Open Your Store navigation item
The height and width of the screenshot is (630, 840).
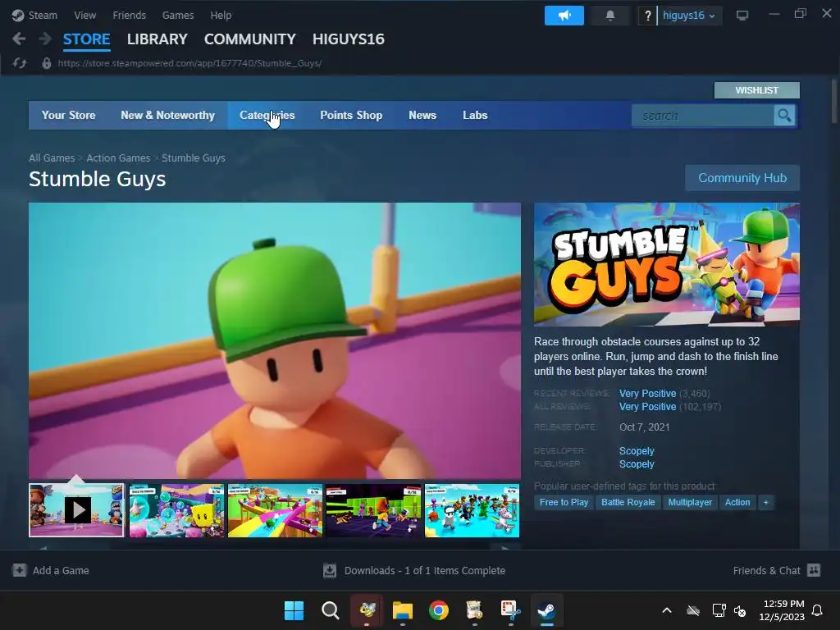click(69, 115)
